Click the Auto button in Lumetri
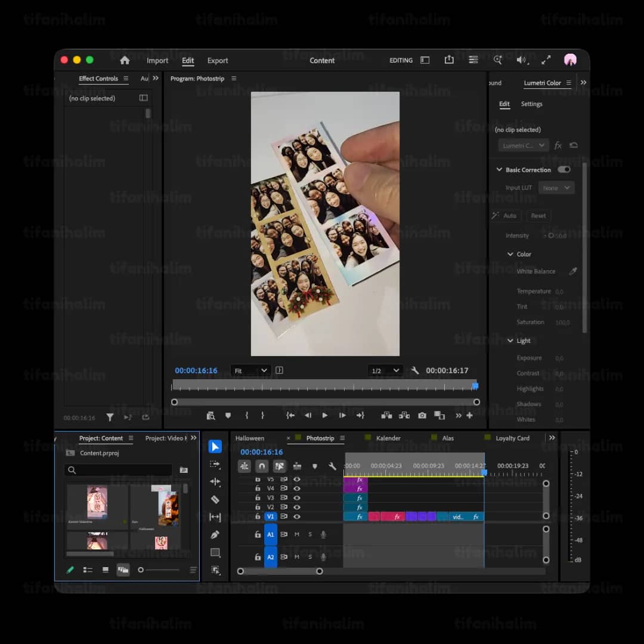The height and width of the screenshot is (644, 644). point(506,216)
